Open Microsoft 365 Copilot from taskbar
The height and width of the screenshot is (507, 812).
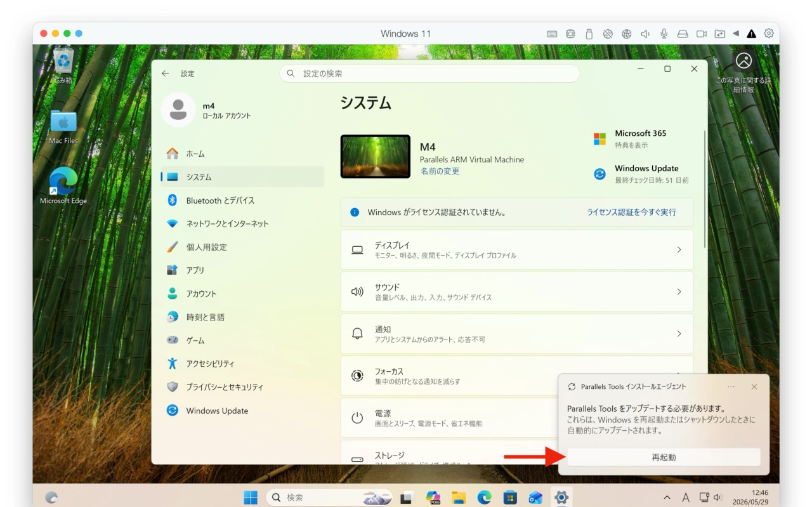point(433,497)
